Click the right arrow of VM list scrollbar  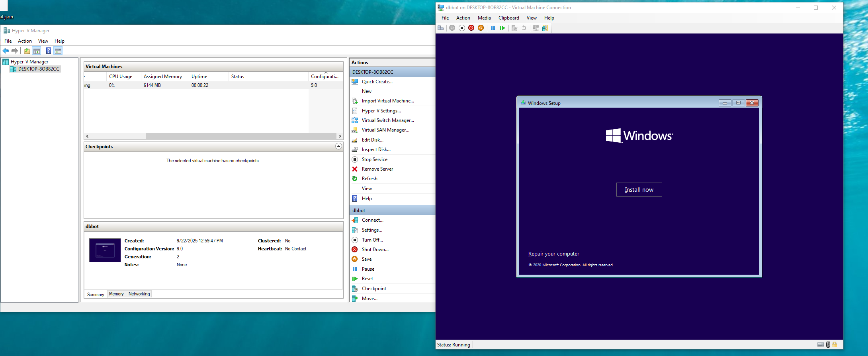pyautogui.click(x=340, y=136)
